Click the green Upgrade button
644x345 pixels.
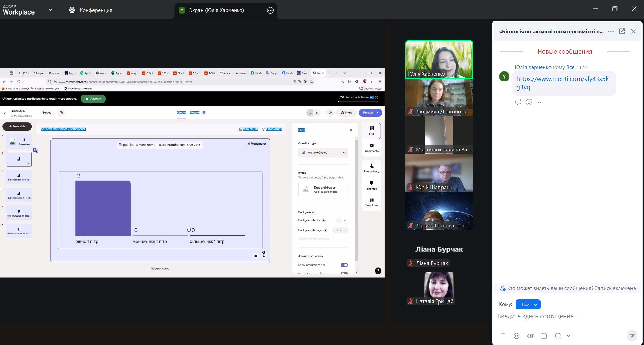pos(93,99)
